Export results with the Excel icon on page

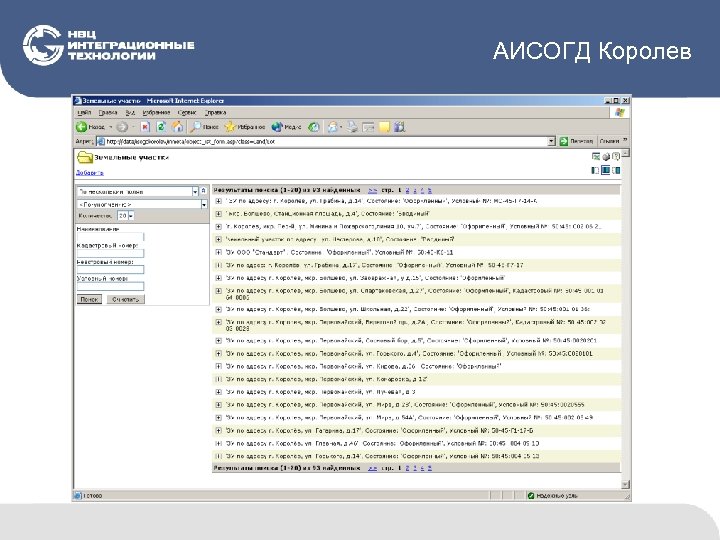tap(596, 157)
